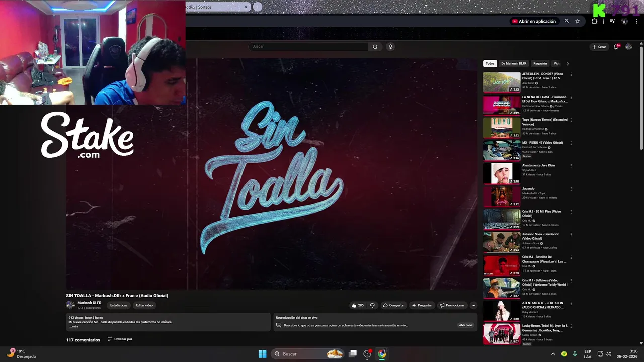Open the Ordenar por comments sort menu

[120, 339]
